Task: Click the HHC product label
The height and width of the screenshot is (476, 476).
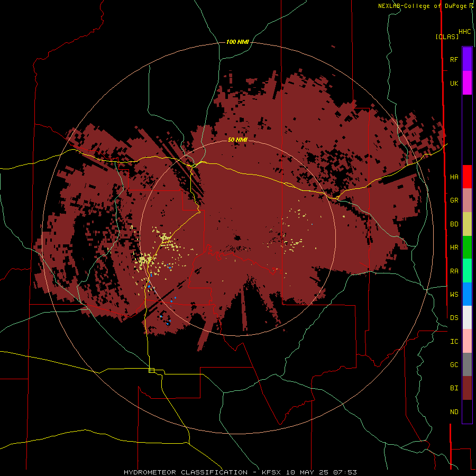Action: (464, 32)
